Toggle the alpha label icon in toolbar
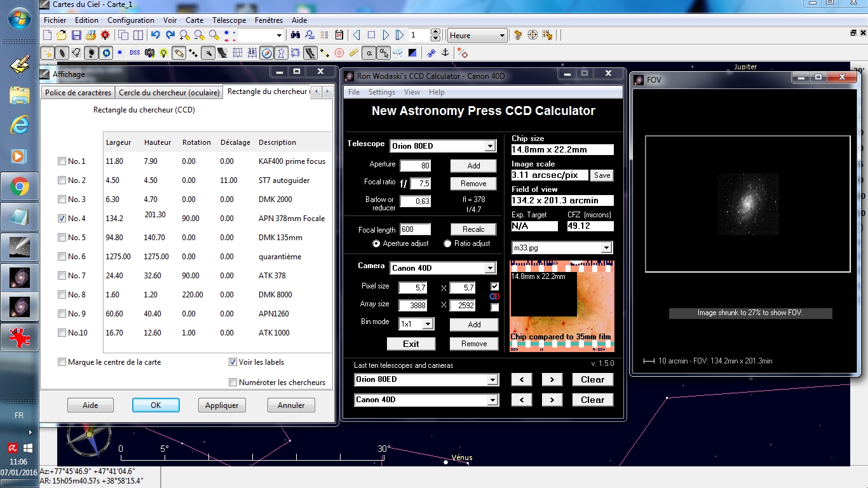 point(369,53)
